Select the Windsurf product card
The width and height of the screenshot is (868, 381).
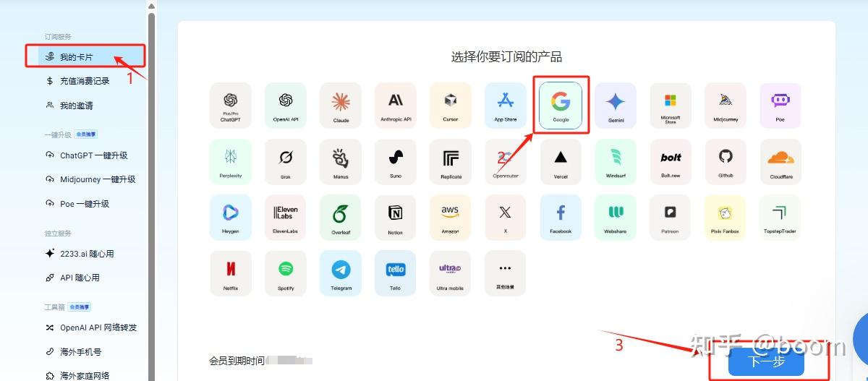pyautogui.click(x=616, y=162)
